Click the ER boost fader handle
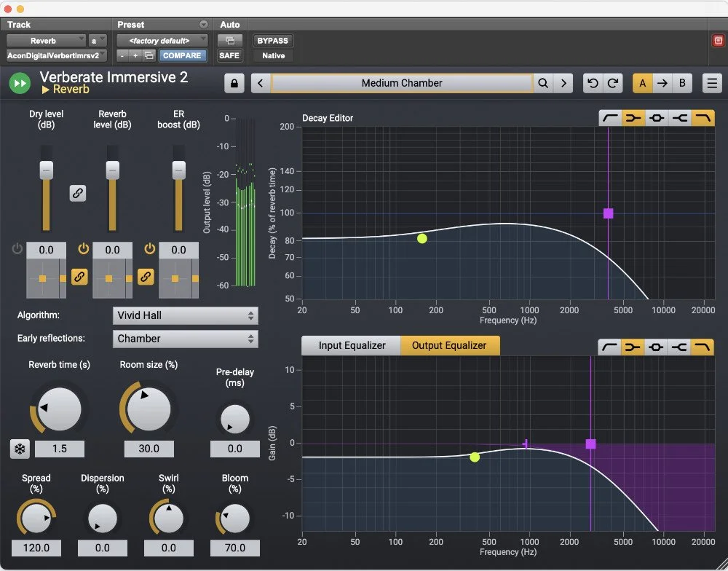This screenshot has width=728, height=571. pos(179,170)
